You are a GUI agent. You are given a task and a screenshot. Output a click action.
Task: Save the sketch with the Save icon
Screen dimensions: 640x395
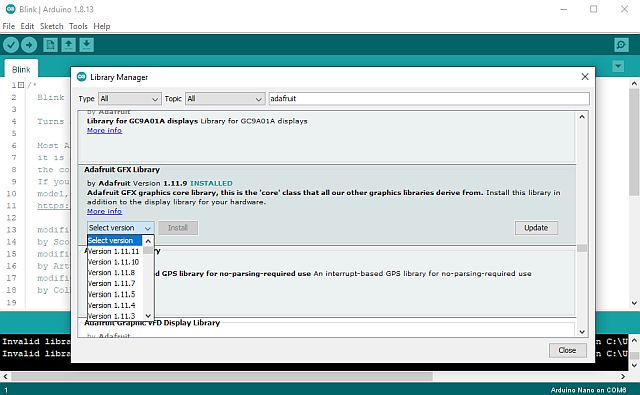pyautogui.click(x=87, y=44)
